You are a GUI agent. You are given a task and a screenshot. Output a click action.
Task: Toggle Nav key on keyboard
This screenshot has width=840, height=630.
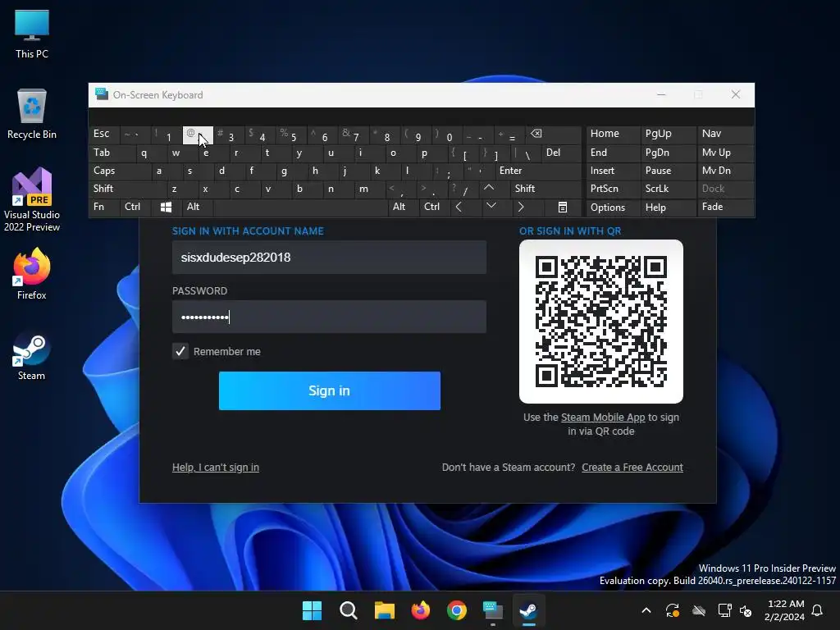pos(725,134)
